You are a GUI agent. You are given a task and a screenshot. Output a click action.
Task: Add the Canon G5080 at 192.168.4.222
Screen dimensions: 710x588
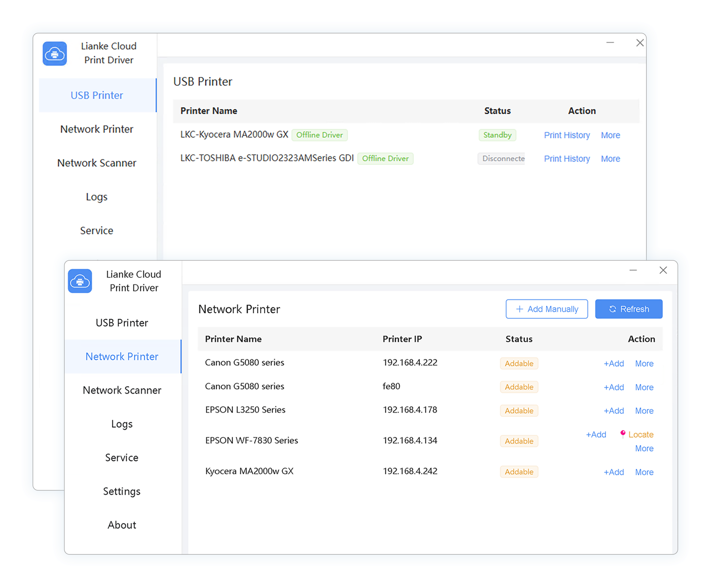[614, 364]
